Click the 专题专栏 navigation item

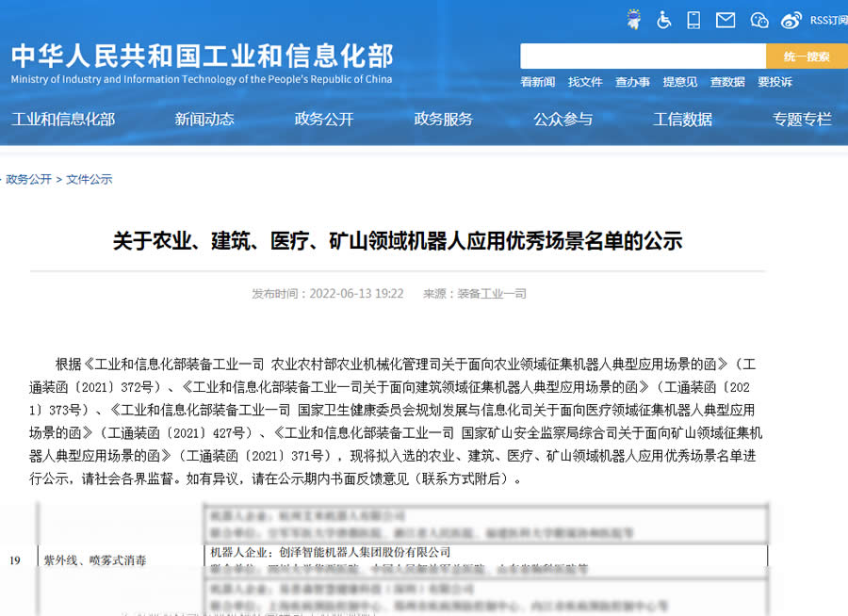coord(802,120)
